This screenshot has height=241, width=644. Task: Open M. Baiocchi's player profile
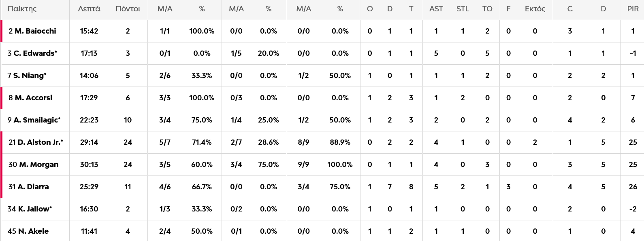pos(35,31)
